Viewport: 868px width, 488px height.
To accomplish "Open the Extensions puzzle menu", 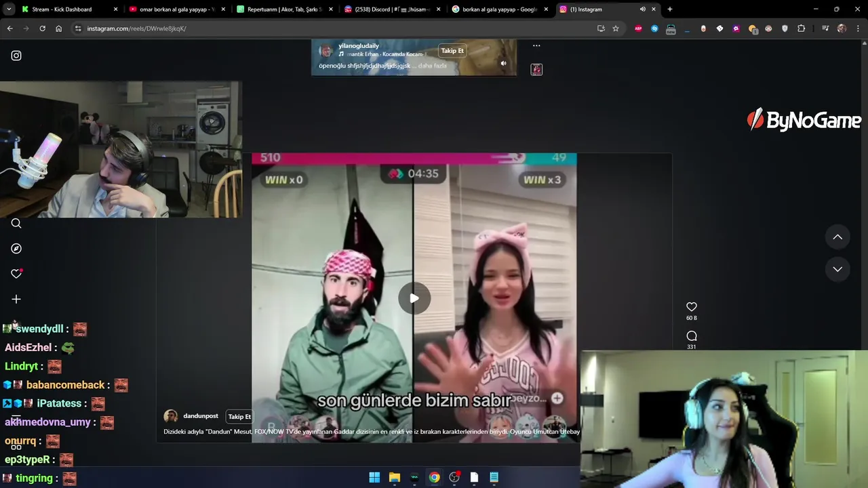I will [802, 28].
